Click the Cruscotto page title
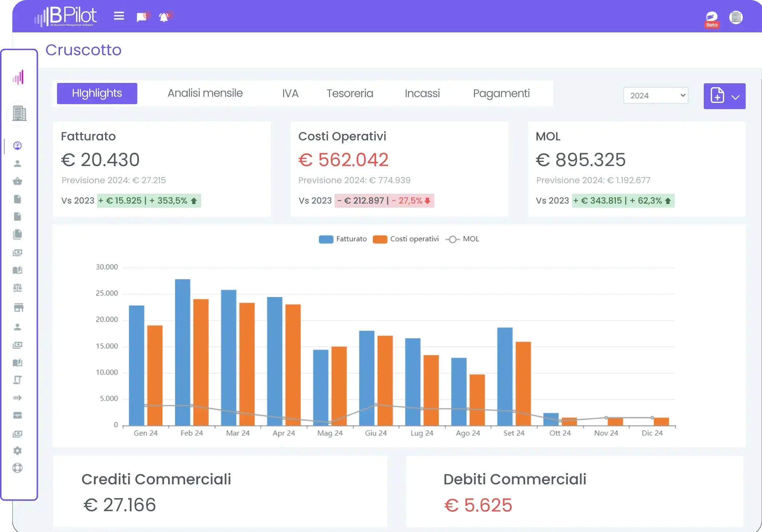Viewport: 762px width, 532px height. 83,50
